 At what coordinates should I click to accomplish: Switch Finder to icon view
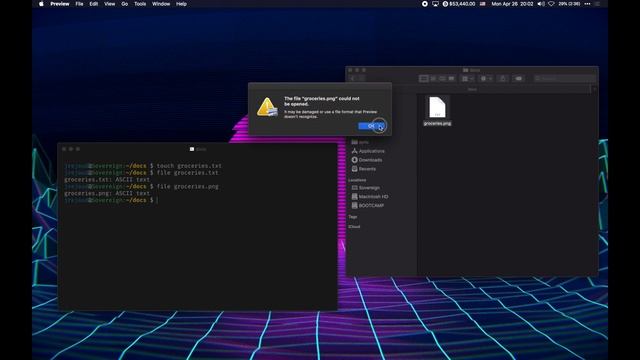pyautogui.click(x=424, y=78)
